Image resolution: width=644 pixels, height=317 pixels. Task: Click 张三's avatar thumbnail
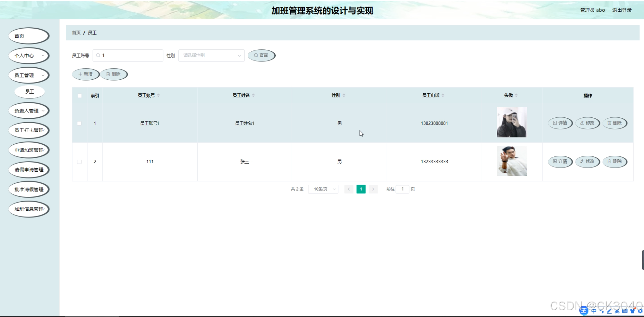[512, 161]
